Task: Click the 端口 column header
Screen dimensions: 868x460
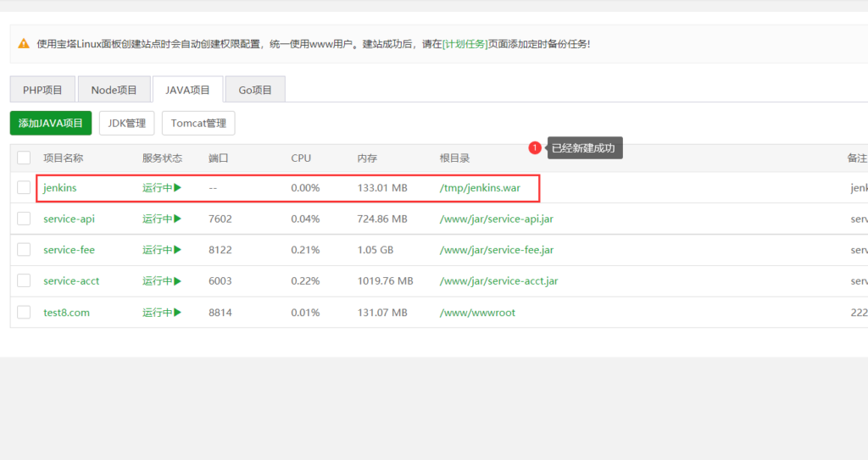Action: coord(219,158)
